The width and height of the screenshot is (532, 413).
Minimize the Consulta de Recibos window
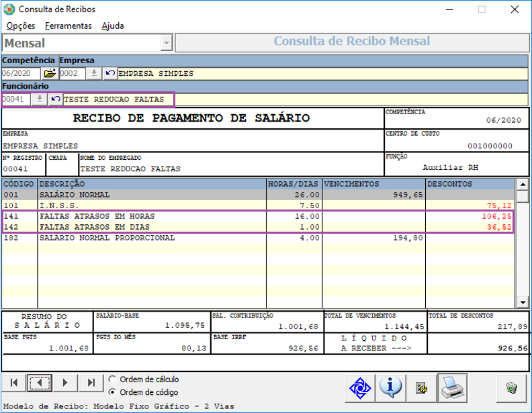[x=449, y=9]
